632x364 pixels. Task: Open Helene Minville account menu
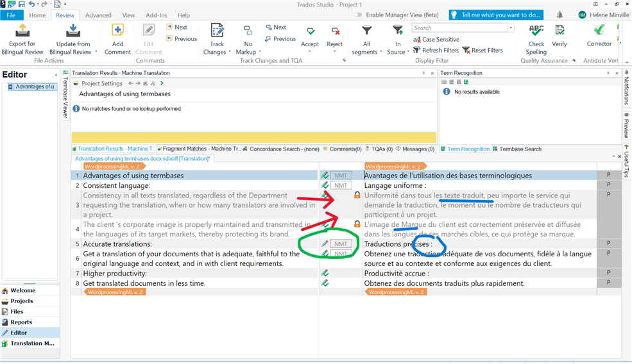pos(603,15)
